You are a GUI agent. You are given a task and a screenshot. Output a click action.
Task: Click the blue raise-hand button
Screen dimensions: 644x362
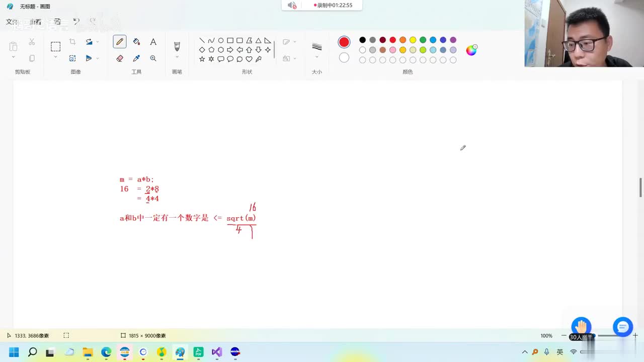click(581, 327)
